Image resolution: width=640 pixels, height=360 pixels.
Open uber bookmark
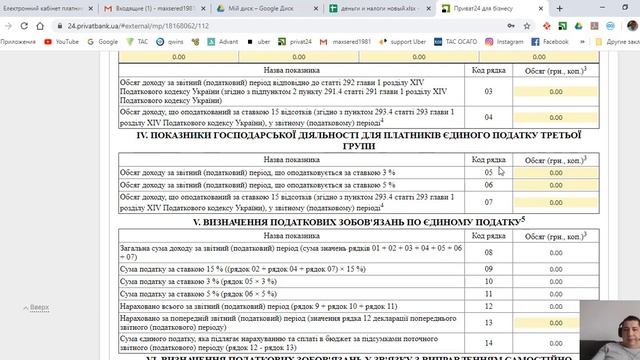tap(259, 42)
